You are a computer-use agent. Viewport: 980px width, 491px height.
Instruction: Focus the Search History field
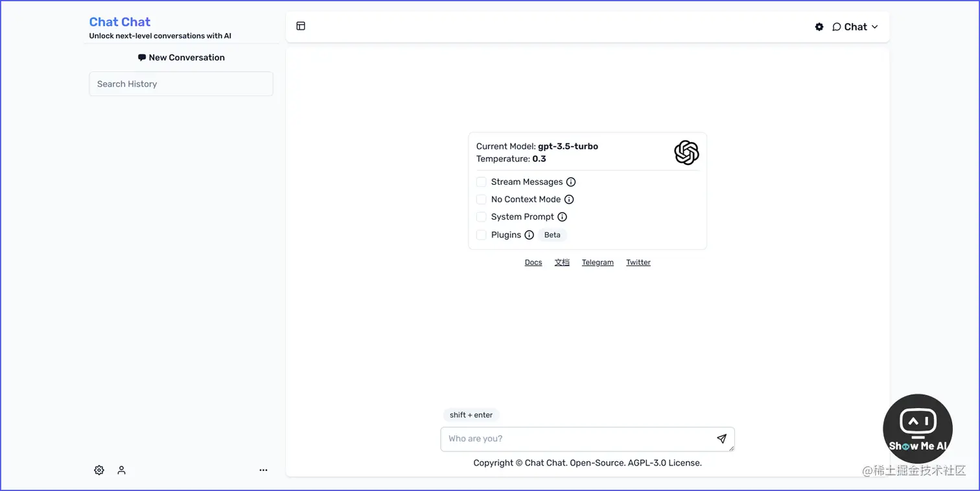click(x=181, y=84)
